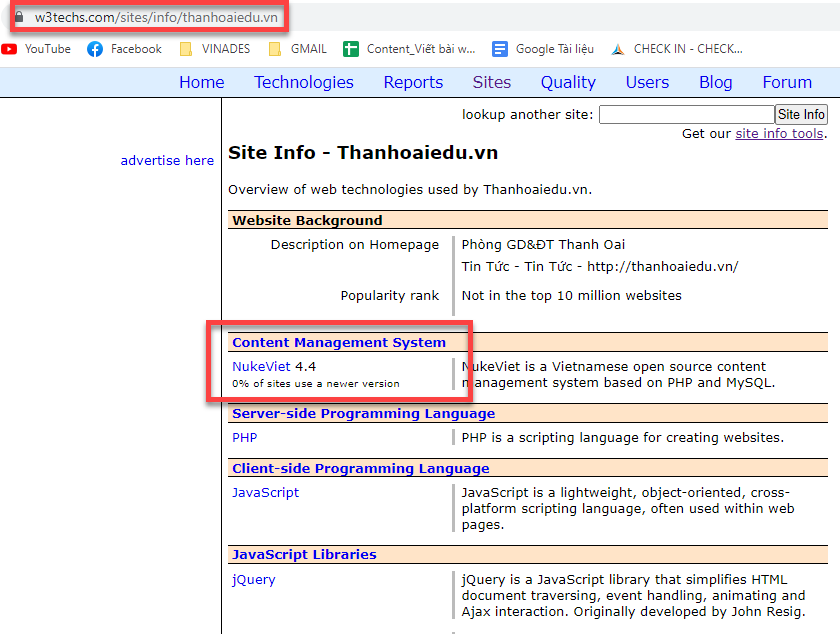This screenshot has height=634, width=840.
Task: Open the Sites menu
Action: (x=492, y=82)
